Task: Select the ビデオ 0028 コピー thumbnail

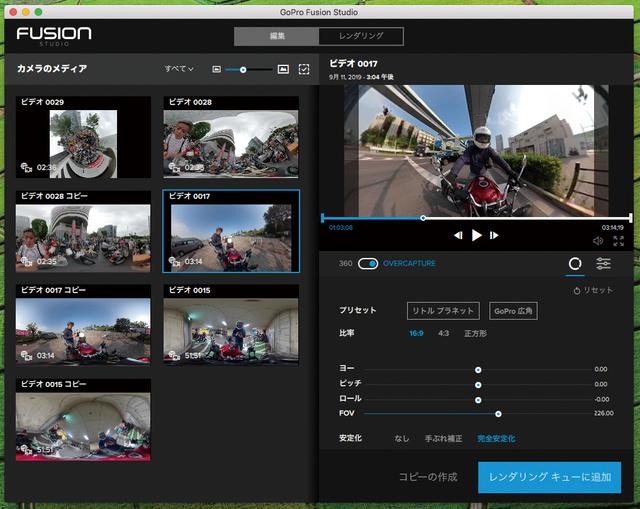Action: 83,231
